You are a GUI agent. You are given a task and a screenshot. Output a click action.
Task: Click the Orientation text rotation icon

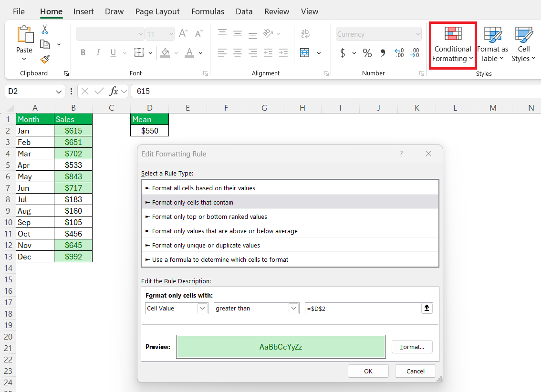pos(268,33)
